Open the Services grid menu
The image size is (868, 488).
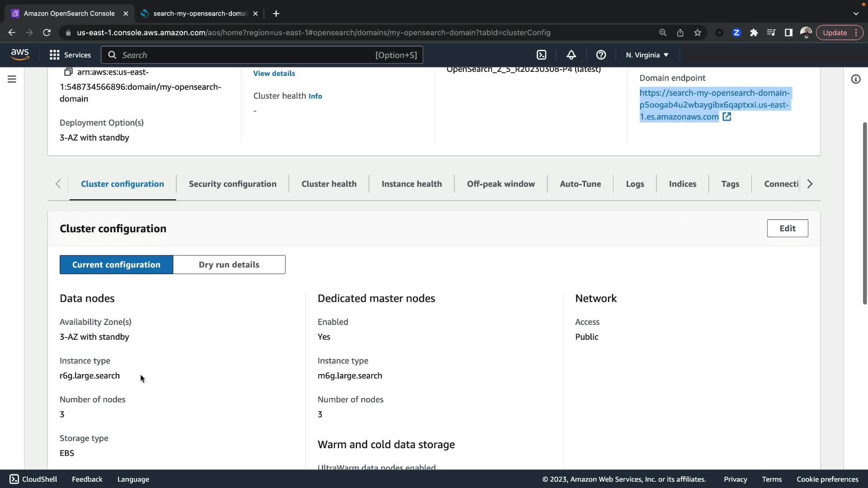(x=70, y=55)
